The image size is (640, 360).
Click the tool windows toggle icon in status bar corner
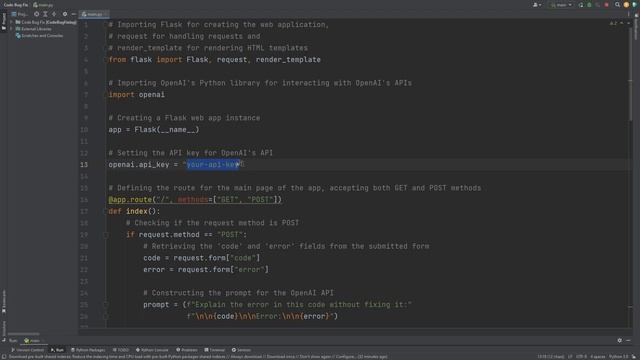point(4,357)
